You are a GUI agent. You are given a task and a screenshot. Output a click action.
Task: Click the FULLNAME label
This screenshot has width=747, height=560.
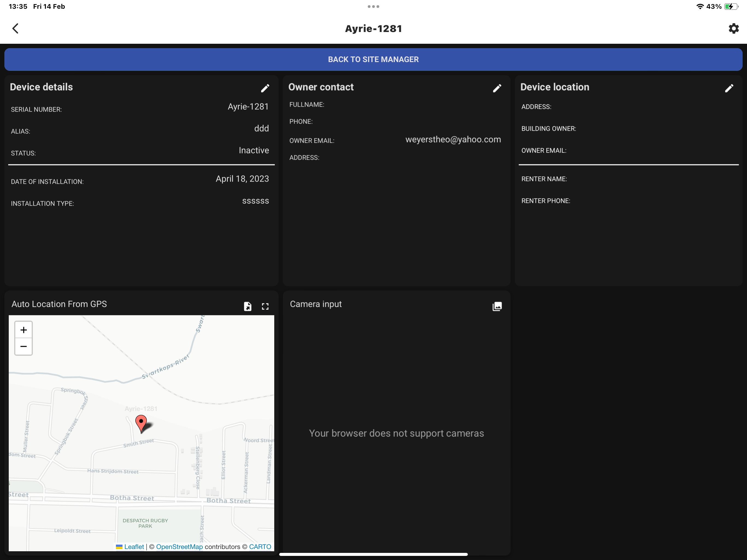(x=307, y=105)
